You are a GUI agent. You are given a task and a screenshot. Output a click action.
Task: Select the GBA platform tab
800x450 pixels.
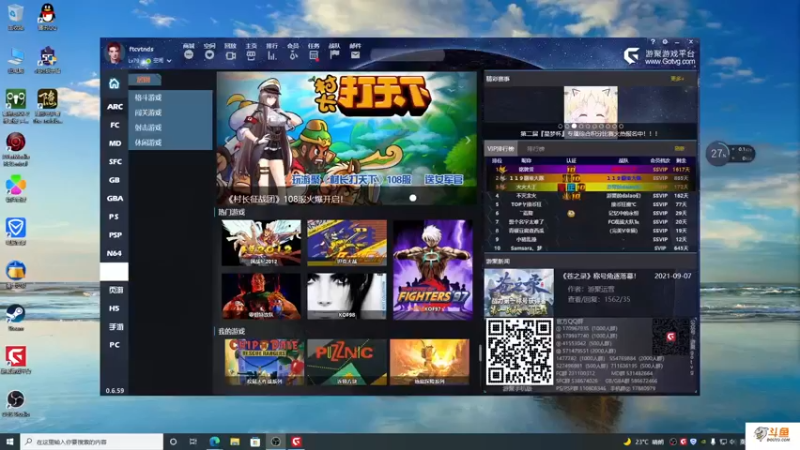(114, 198)
